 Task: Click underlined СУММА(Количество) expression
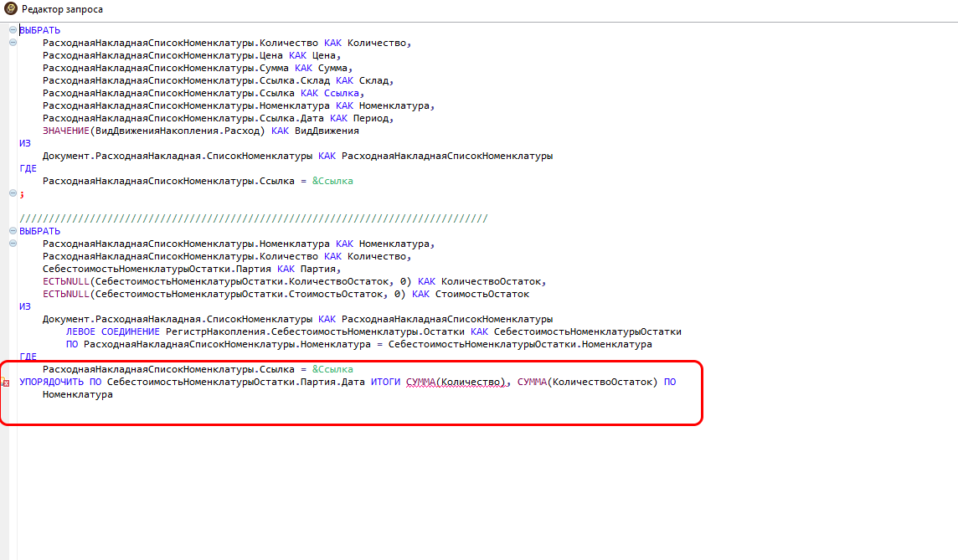tap(456, 382)
